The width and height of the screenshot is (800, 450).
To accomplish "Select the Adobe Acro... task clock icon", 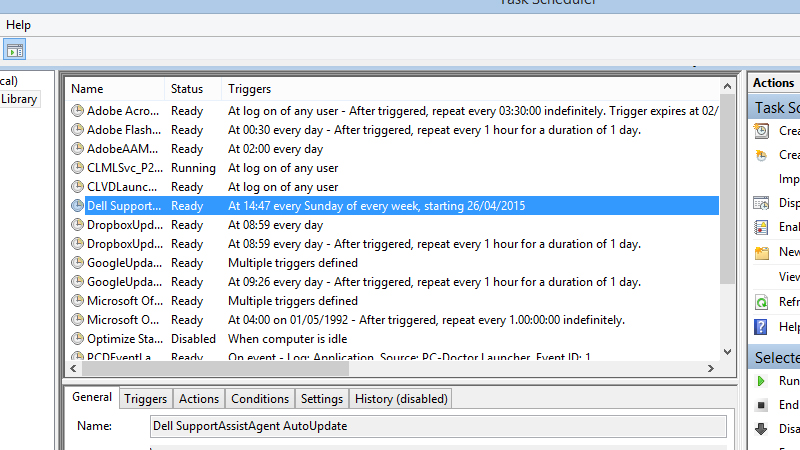I will click(77, 111).
